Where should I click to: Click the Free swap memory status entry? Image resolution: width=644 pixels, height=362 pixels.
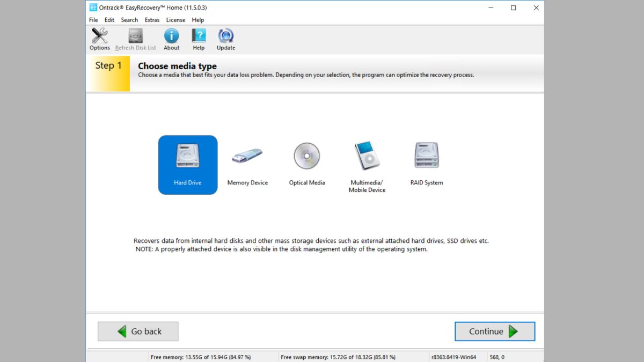point(338,357)
